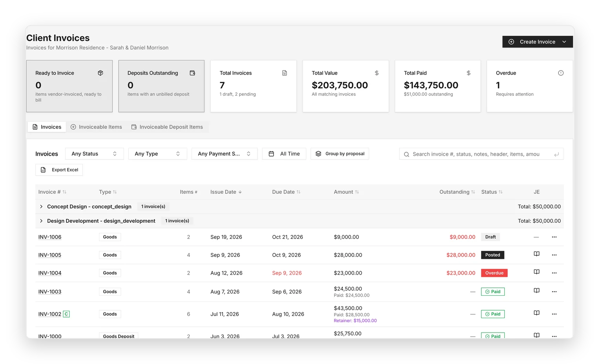
Task: Open invoice INV-1006 link
Action: (x=50, y=237)
